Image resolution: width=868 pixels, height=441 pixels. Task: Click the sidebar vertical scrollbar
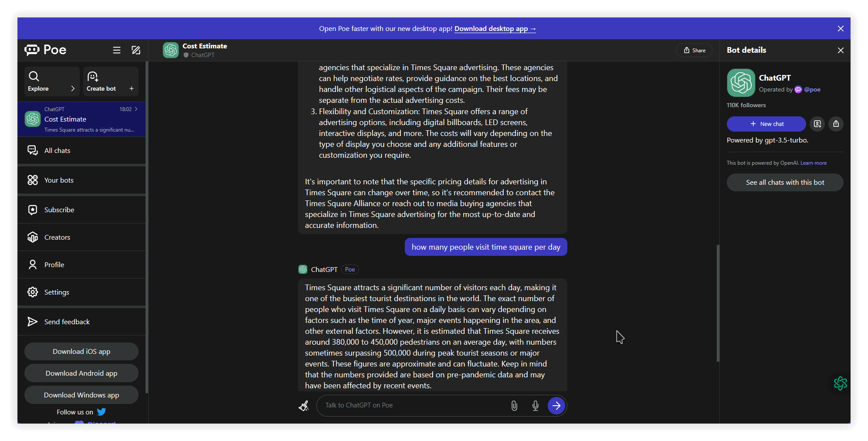click(147, 227)
